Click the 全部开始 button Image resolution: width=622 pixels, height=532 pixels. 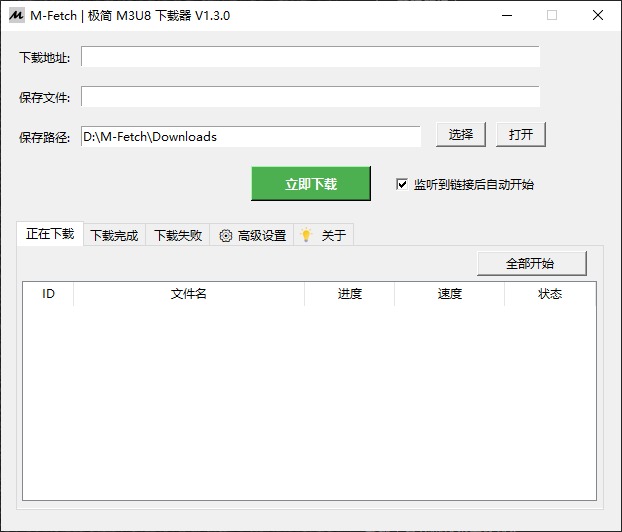point(532,263)
